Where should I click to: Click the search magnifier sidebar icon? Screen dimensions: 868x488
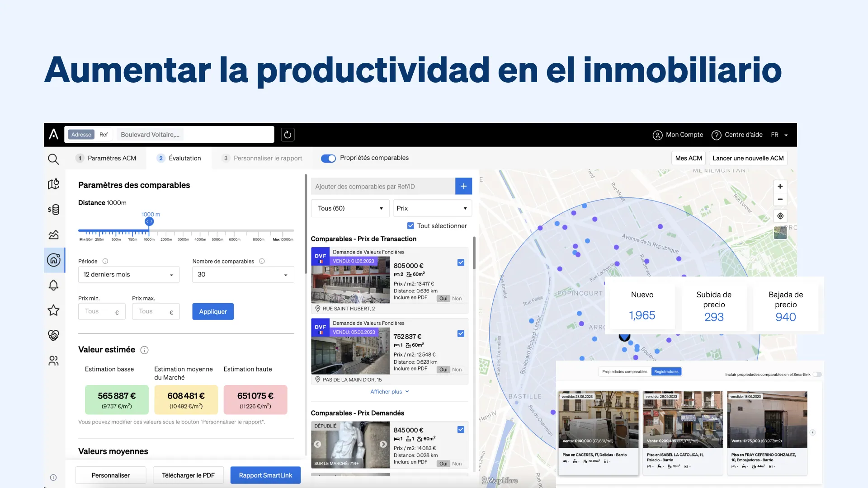pyautogui.click(x=53, y=159)
